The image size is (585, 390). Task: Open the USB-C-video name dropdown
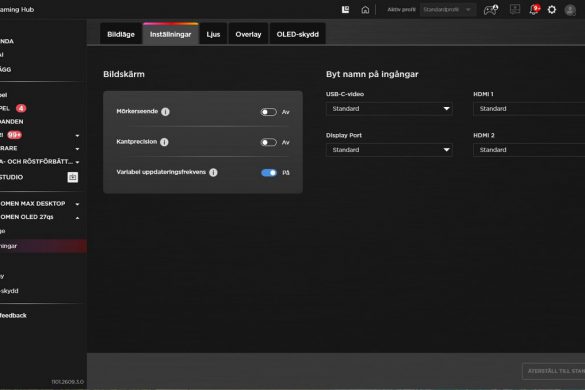click(x=389, y=109)
